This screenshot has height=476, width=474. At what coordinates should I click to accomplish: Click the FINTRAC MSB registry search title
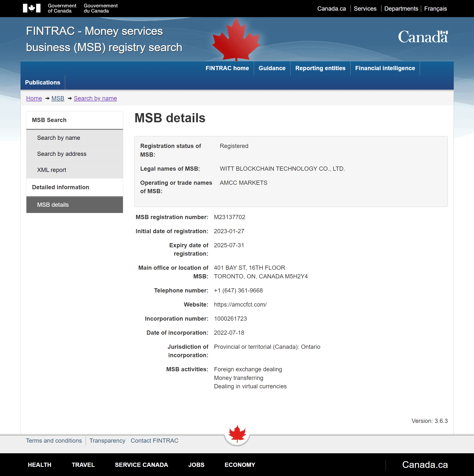pyautogui.click(x=104, y=39)
